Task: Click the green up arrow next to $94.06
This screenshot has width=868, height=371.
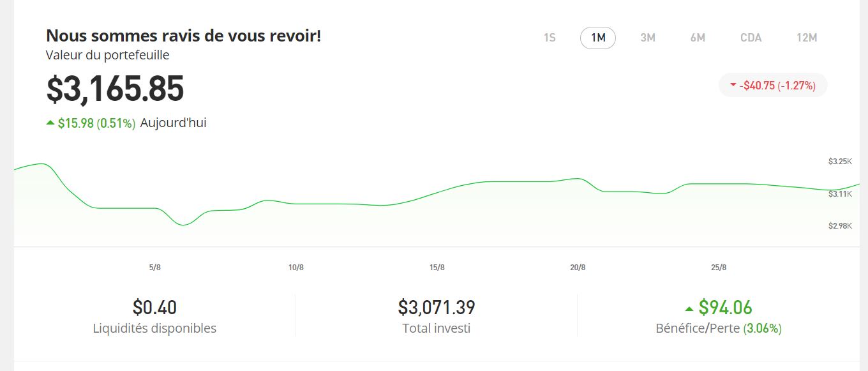Action: (689, 309)
